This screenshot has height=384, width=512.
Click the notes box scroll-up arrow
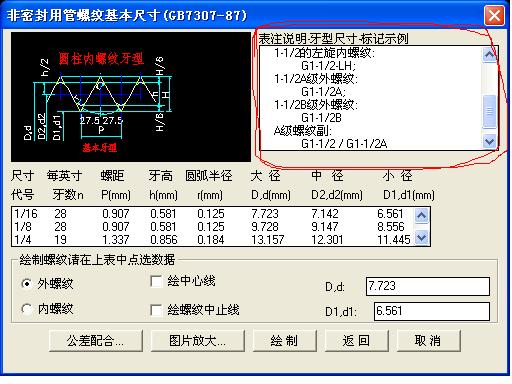(489, 55)
